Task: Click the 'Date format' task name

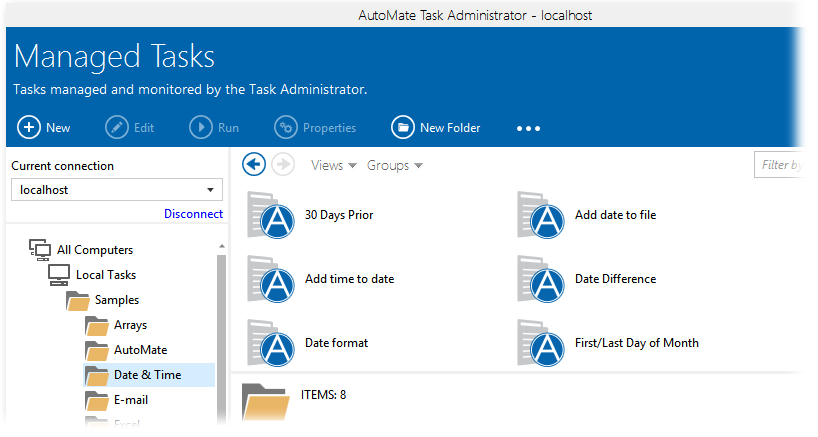Action: pyautogui.click(x=336, y=343)
